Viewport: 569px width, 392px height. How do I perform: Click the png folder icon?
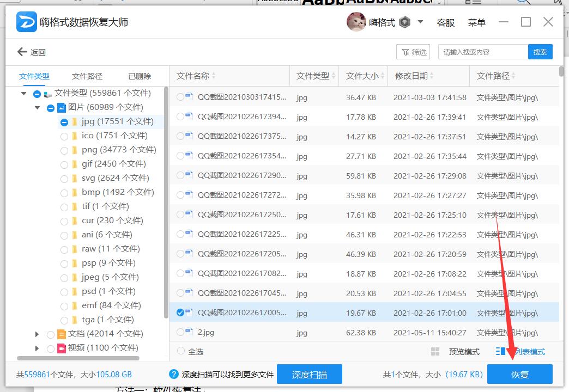74,150
